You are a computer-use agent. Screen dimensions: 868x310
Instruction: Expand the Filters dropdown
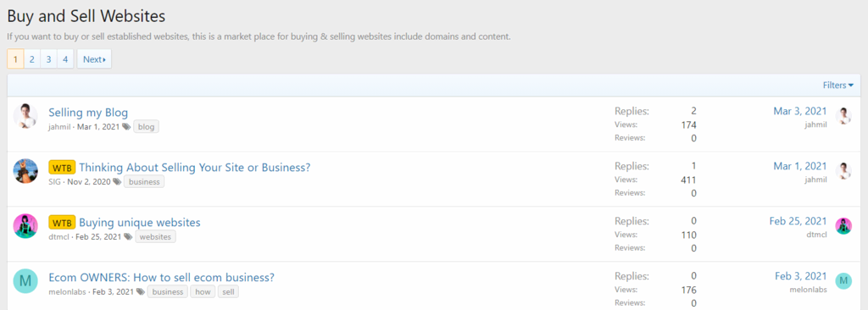coord(838,86)
